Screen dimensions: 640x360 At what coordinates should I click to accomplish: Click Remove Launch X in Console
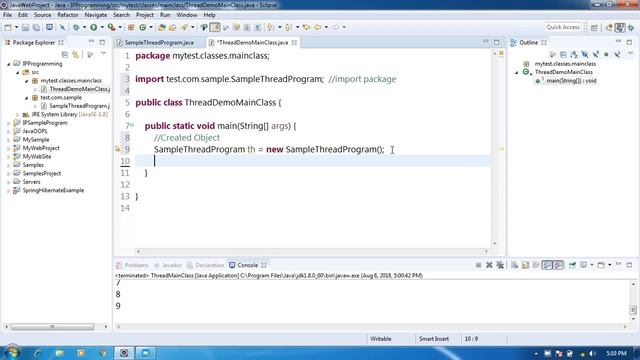(489, 265)
